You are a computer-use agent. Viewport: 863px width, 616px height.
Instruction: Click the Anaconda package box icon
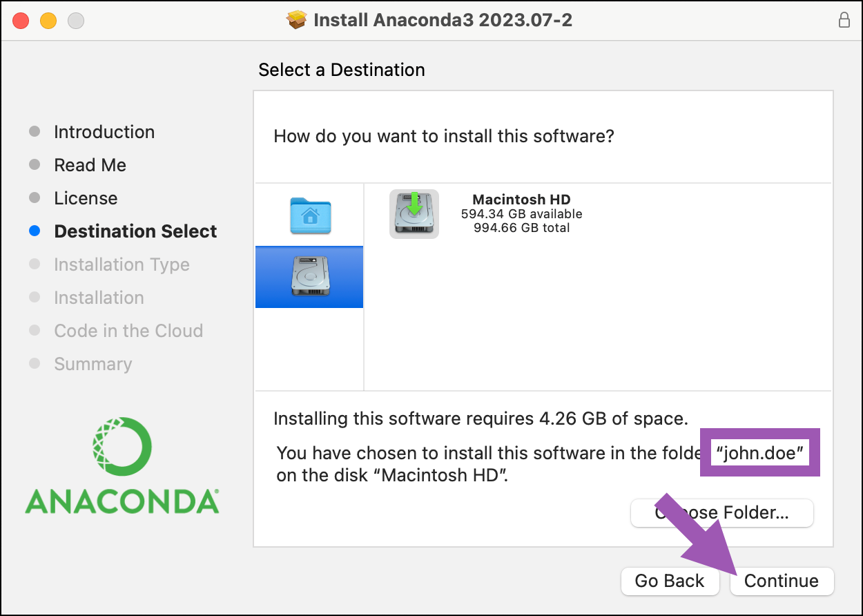click(296, 20)
